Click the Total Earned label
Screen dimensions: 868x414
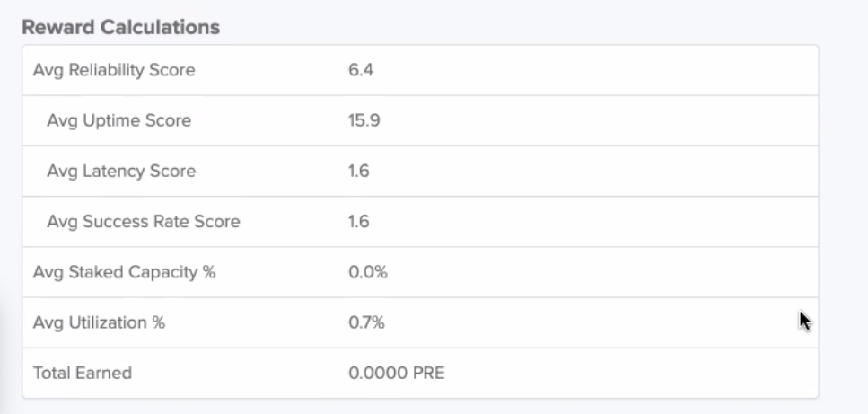pos(82,373)
